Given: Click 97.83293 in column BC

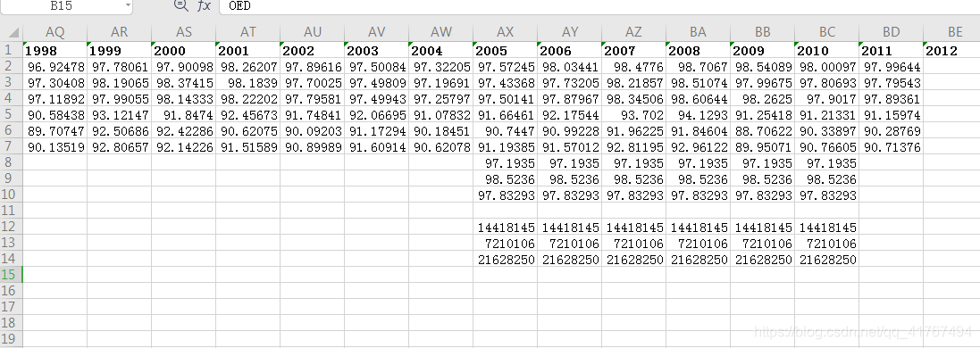Looking at the screenshot, I should [x=827, y=195].
